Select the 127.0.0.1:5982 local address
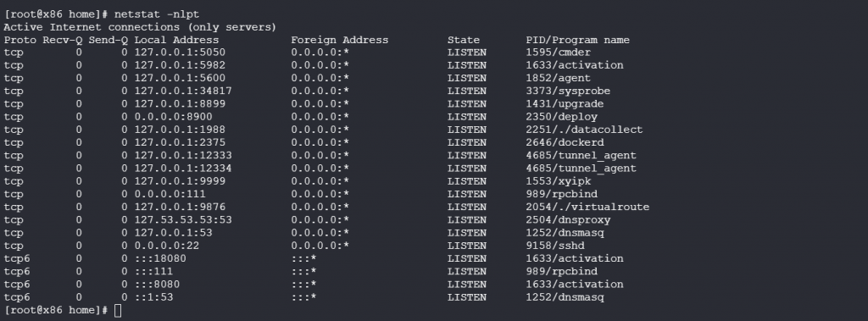This screenshot has height=321, width=868. tap(180, 65)
